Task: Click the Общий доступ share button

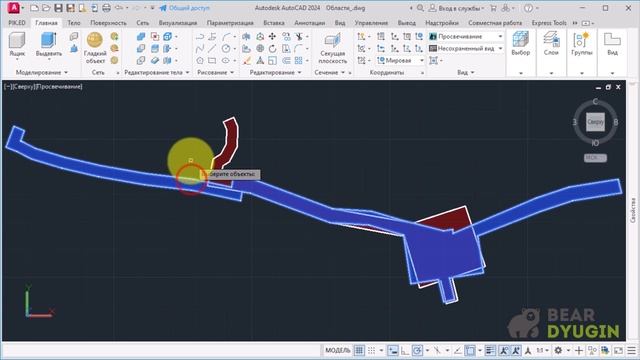Action: 184,8
